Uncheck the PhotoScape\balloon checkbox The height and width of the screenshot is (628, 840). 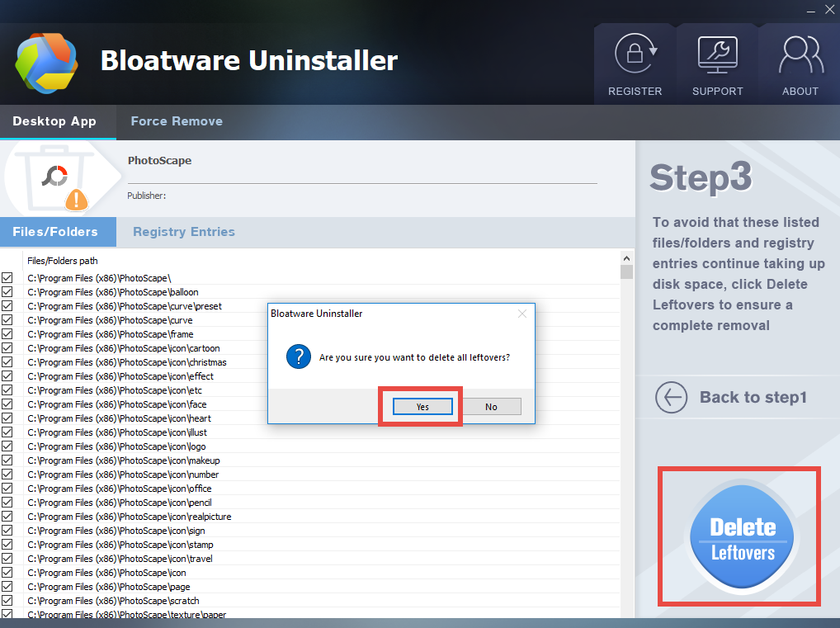(7, 292)
